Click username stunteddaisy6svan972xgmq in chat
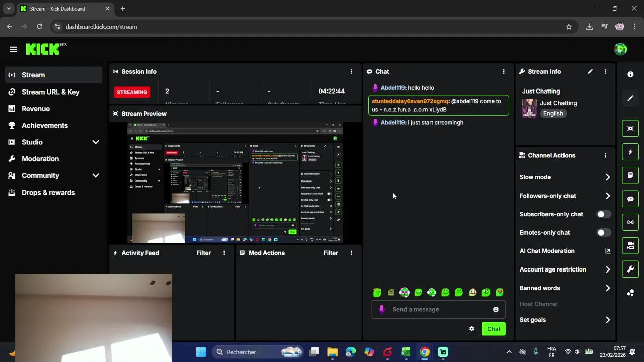Viewport: 644px width, 362px height. [410, 101]
